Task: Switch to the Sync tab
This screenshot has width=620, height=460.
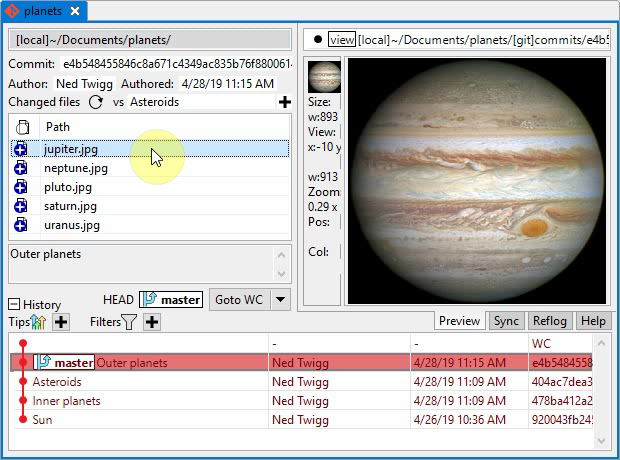Action: [x=505, y=321]
